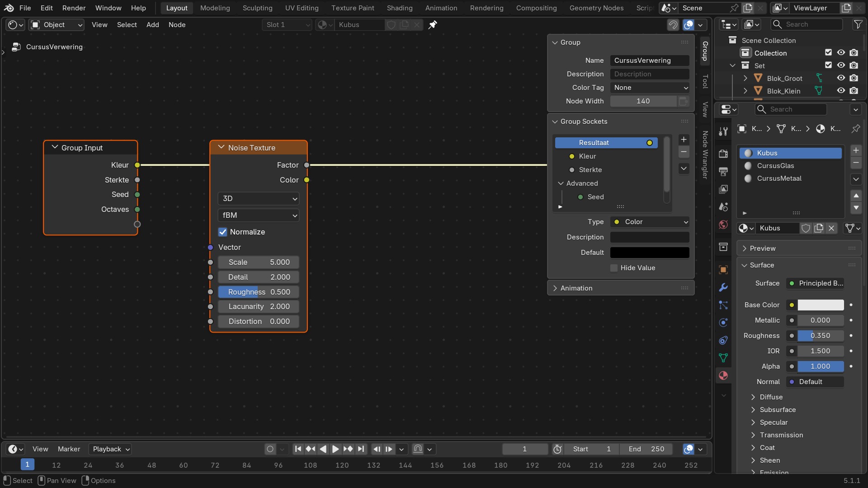The image size is (868, 488).
Task: Open the Material properties tab icon
Action: (x=723, y=375)
